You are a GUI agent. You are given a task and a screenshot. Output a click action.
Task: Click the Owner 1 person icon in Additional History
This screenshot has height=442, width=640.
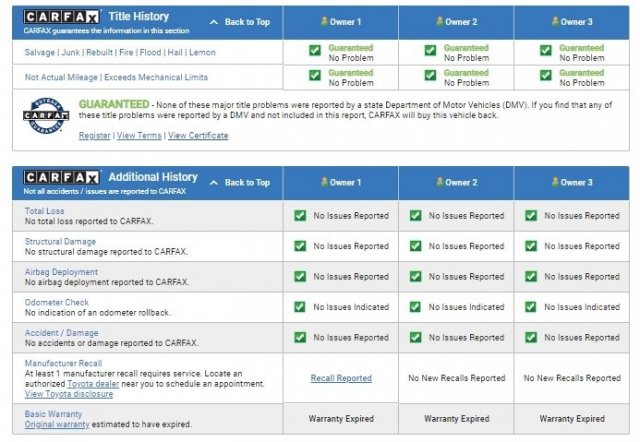tap(324, 183)
